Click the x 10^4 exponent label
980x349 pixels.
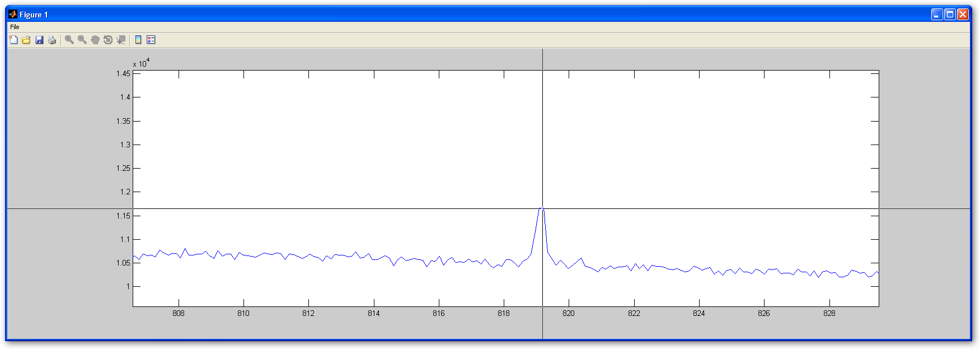141,63
